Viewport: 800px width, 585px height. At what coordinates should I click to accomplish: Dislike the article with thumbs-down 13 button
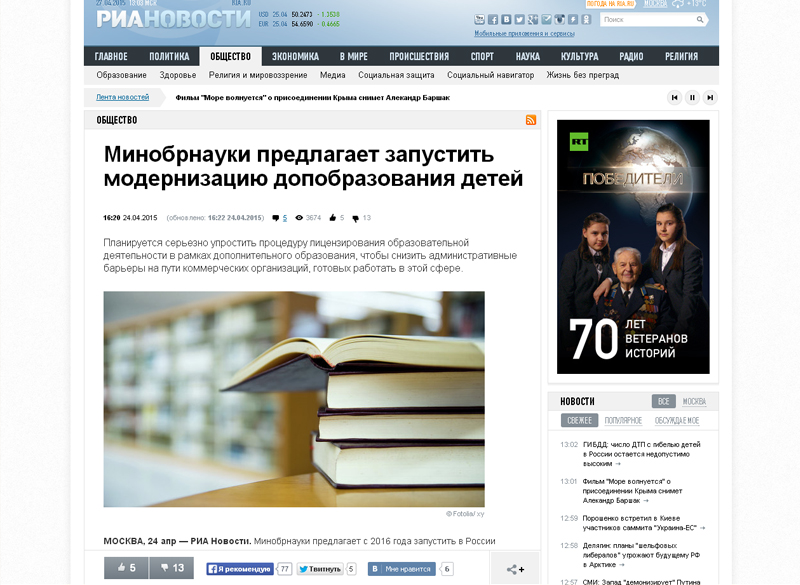click(x=171, y=568)
